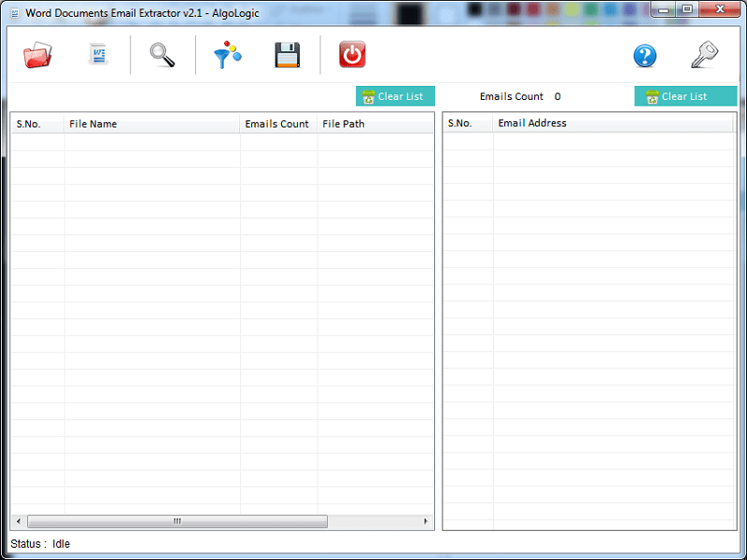This screenshot has height=560, width=747.
Task: Click the Emails Count column header
Action: coord(277,124)
